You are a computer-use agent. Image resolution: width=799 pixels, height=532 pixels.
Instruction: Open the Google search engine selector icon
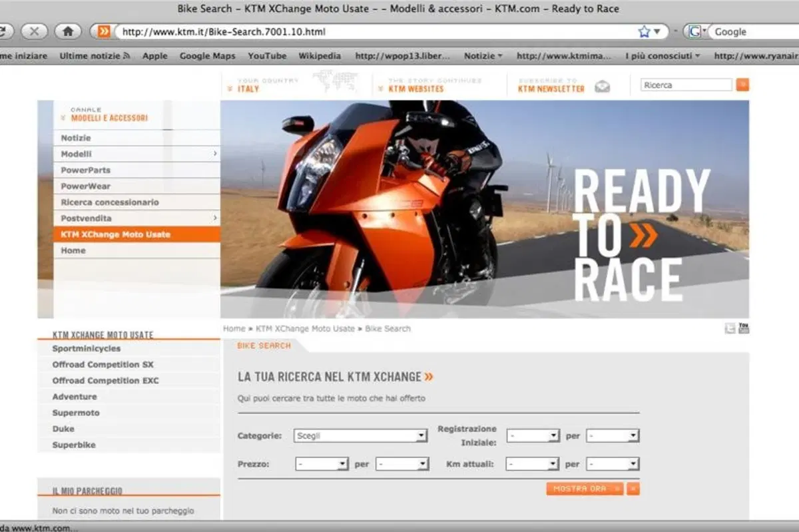point(696,31)
